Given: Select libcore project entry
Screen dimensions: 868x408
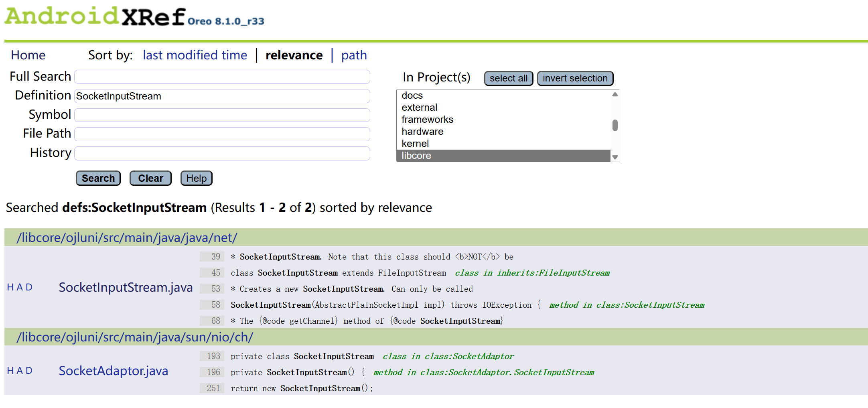Looking at the screenshot, I should 416,156.
